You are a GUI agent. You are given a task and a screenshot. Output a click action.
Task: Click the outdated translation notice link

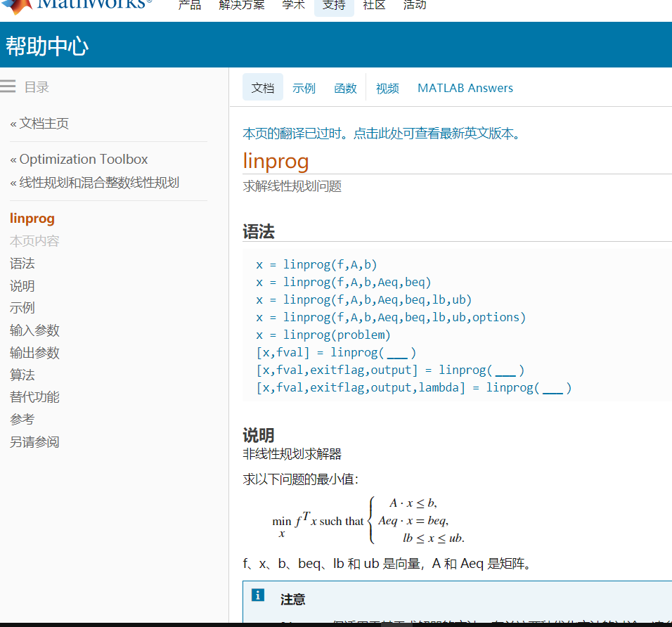[382, 134]
